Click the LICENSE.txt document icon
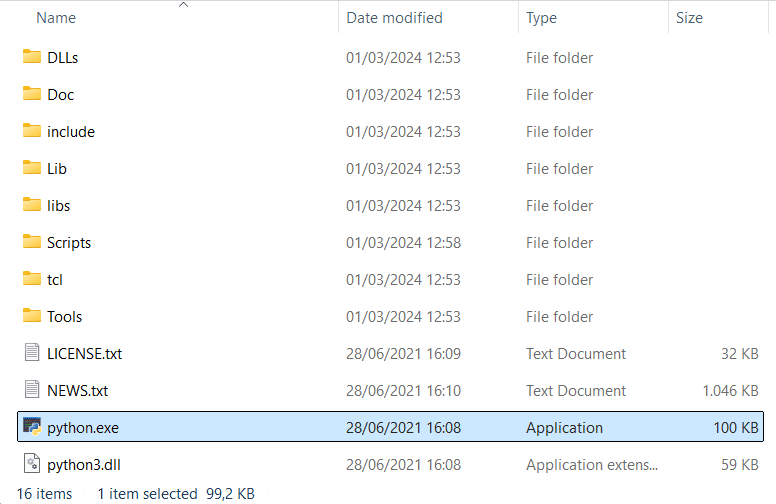The height and width of the screenshot is (504, 776). 32,353
